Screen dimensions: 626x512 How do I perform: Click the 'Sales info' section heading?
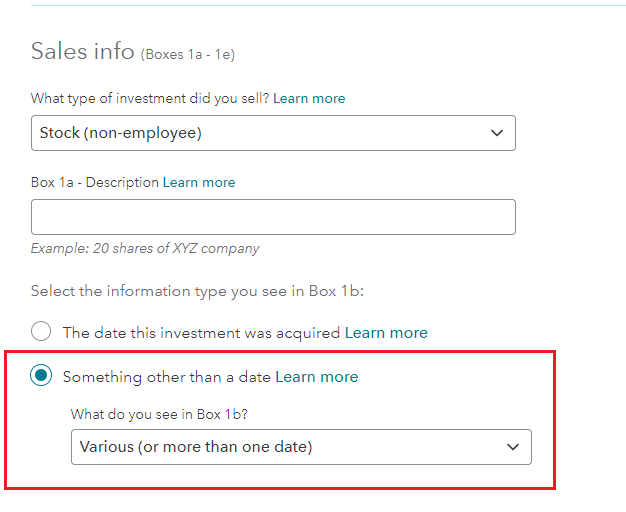pos(83,51)
